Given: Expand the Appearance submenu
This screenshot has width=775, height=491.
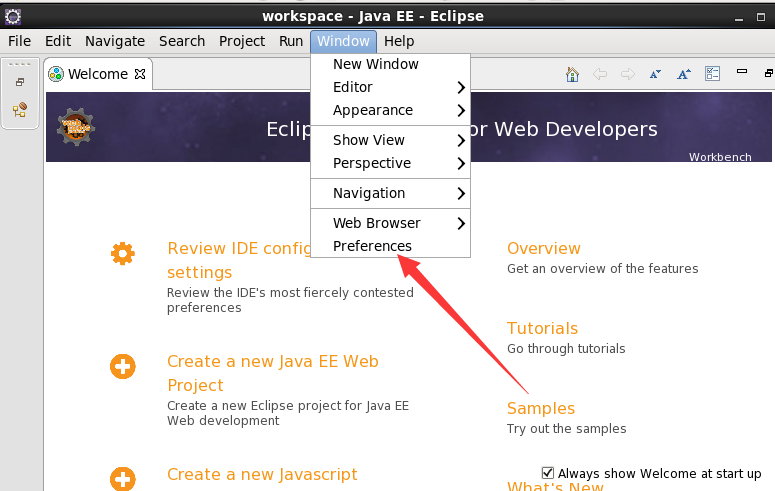Looking at the screenshot, I should [x=390, y=110].
